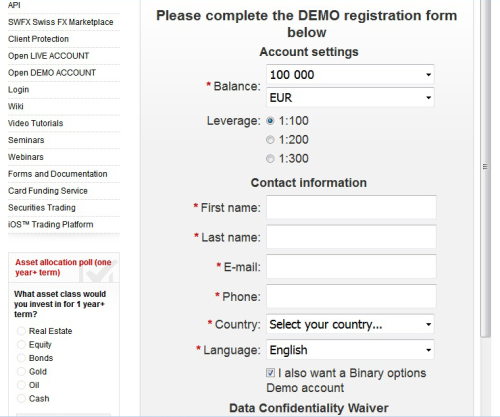Uncheck the Binary options Demo account checkbox
This screenshot has width=500, height=417.
click(271, 373)
